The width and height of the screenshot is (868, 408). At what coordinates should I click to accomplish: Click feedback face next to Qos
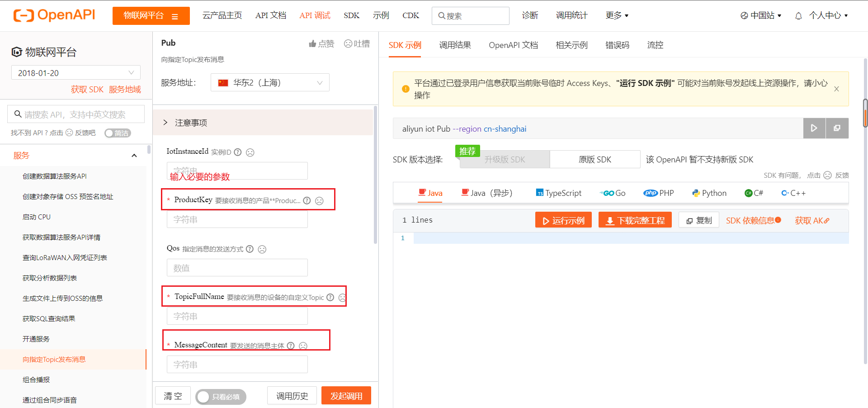pyautogui.click(x=262, y=249)
